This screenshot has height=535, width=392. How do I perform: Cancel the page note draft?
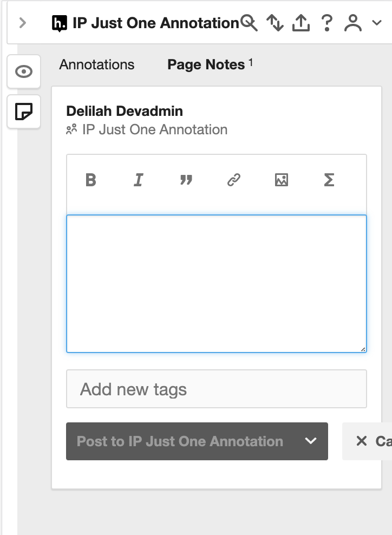[368, 441]
